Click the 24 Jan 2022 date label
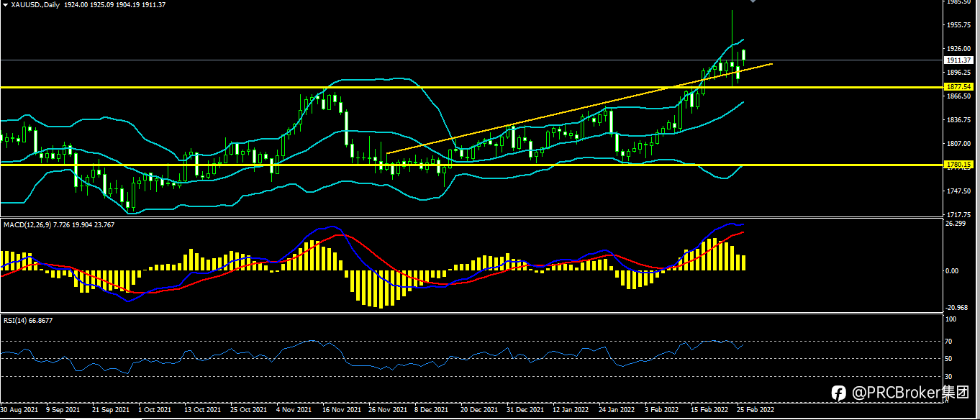This screenshot has width=980, height=420. [x=617, y=410]
